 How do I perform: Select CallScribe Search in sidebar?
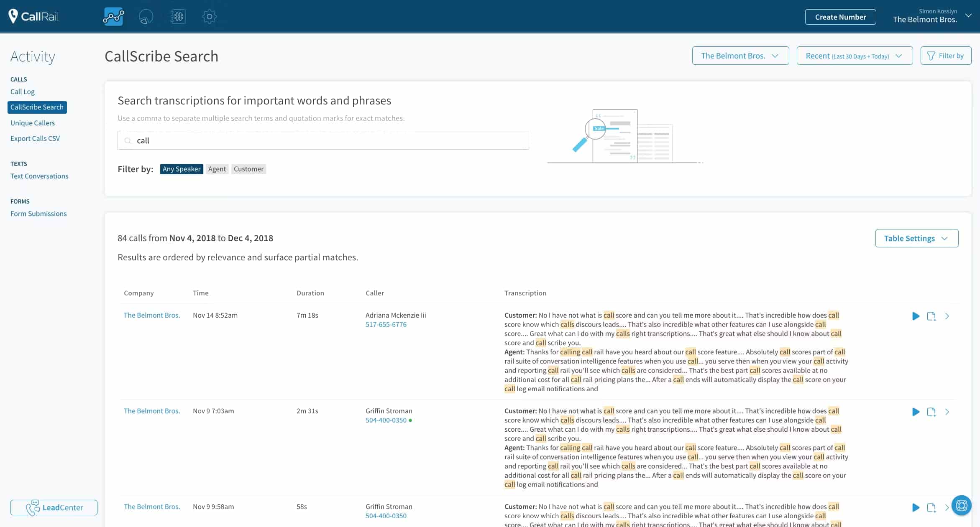[37, 107]
